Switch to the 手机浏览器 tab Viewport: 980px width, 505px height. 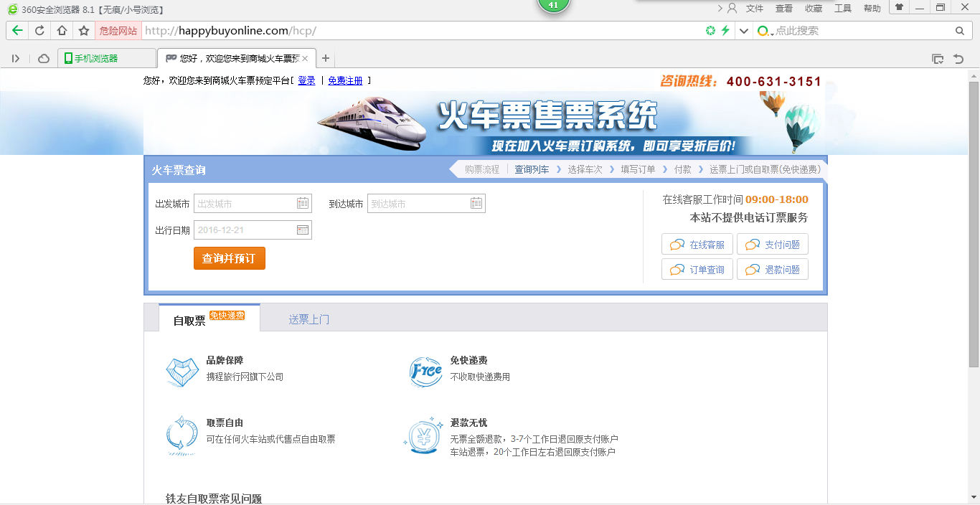pos(108,58)
